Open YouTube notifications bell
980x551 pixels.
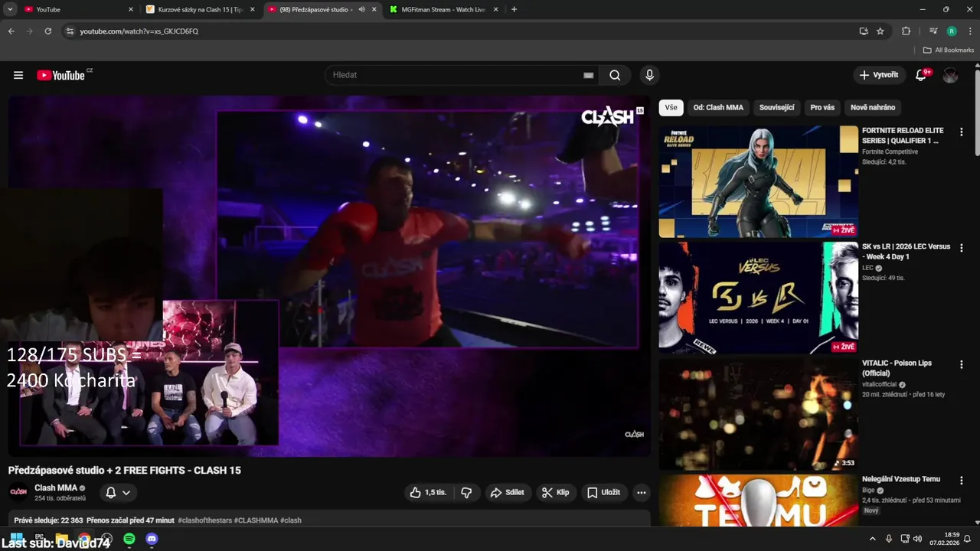pyautogui.click(x=921, y=75)
